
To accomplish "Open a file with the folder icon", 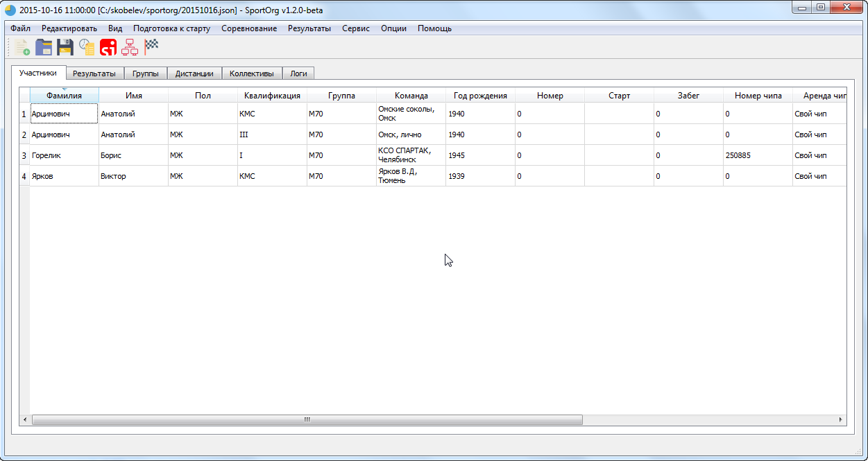I will pyautogui.click(x=44, y=47).
